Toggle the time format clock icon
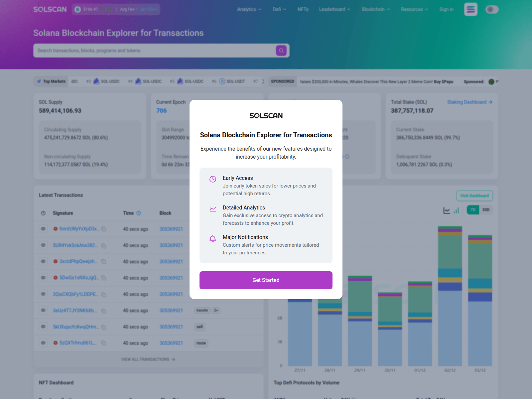 tap(139, 213)
